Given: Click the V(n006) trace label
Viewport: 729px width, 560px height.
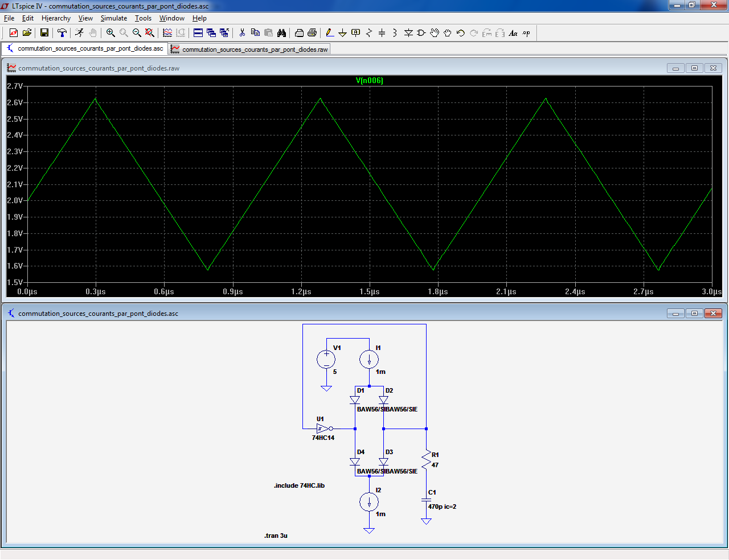Looking at the screenshot, I should click(369, 80).
